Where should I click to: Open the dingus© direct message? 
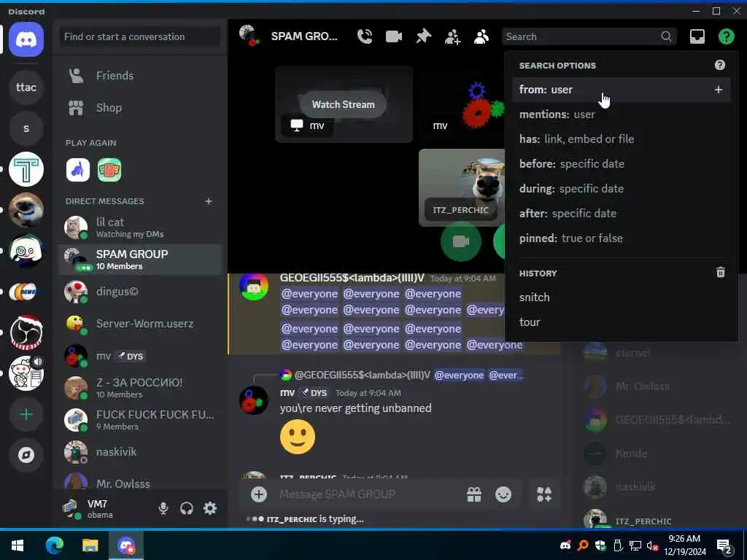[140, 292]
